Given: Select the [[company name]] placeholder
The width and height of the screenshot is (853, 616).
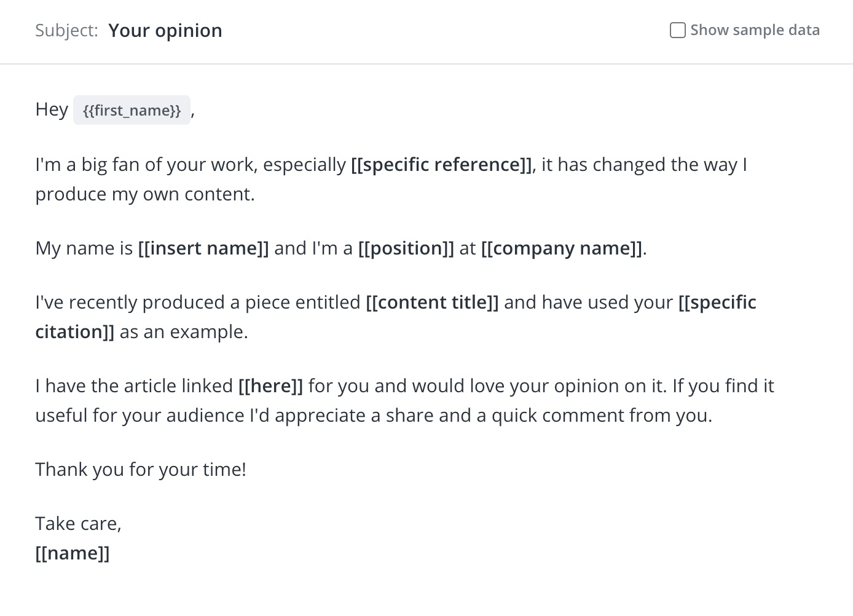Looking at the screenshot, I should (562, 248).
